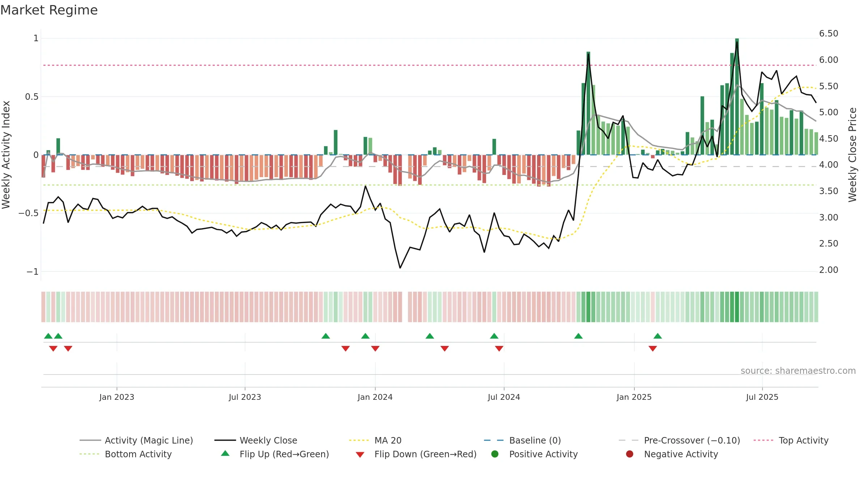Screen dimensions: 868x488
Task: Click the Jul 2024 x-axis label
Action: pos(504,397)
